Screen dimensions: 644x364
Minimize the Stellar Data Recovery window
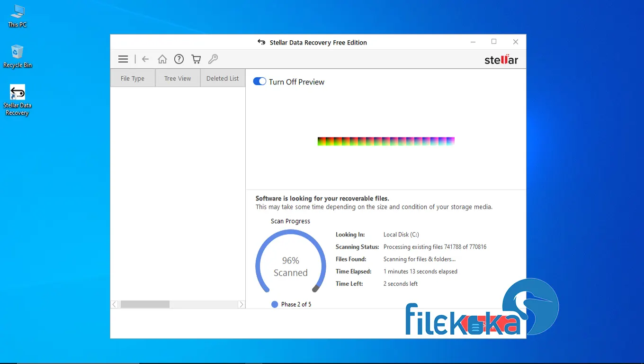(473, 42)
